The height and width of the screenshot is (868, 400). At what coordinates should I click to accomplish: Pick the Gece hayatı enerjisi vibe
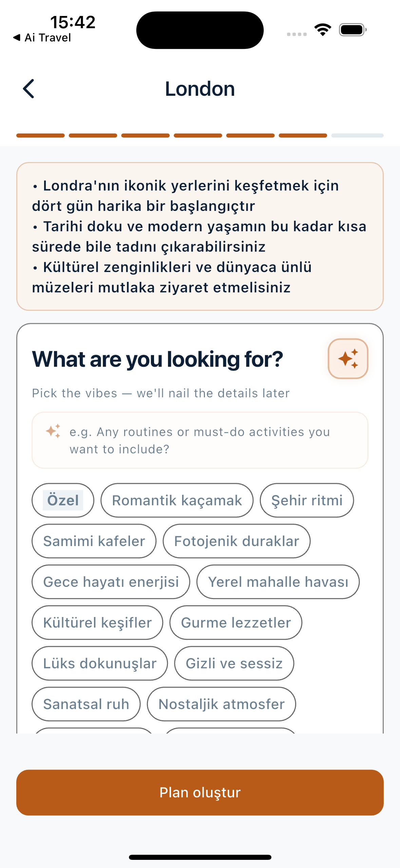click(111, 582)
